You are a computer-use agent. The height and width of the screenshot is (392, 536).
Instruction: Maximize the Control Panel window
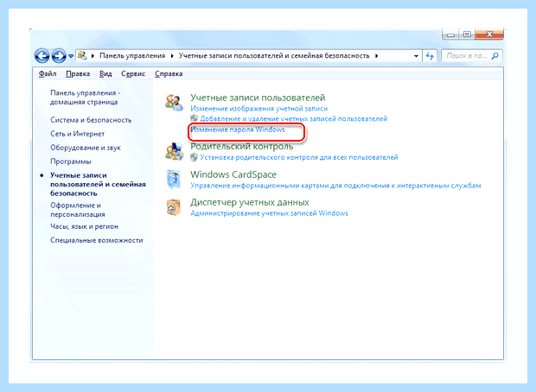pos(468,35)
